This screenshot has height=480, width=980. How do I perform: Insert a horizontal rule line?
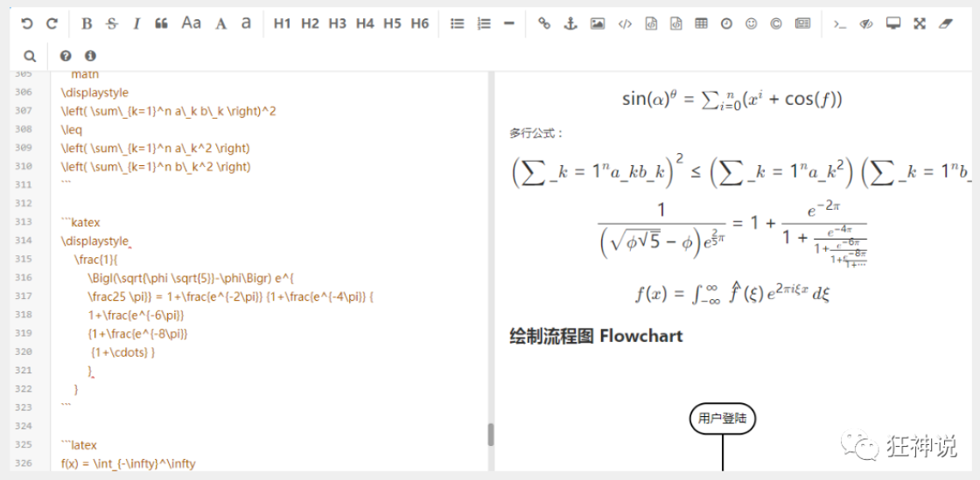[508, 24]
